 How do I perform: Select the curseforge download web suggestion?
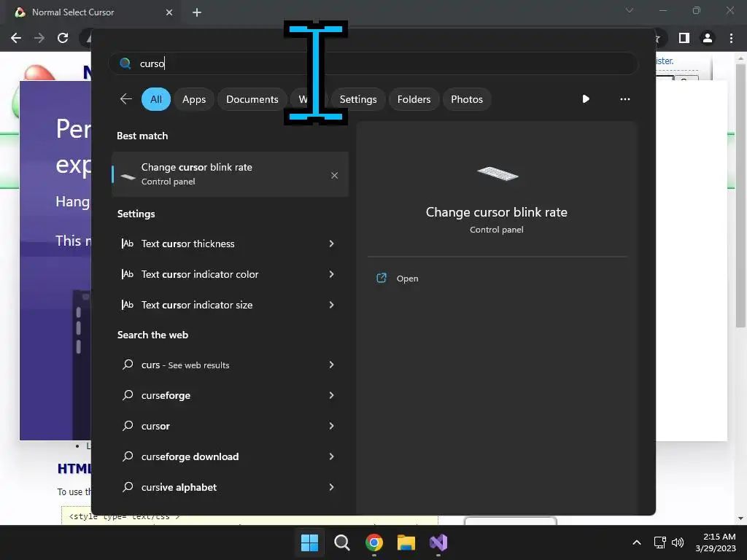point(230,456)
